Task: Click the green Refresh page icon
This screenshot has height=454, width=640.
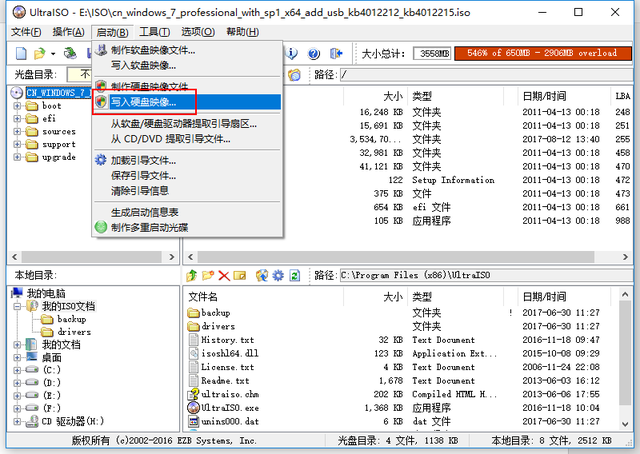Action: pos(295,276)
